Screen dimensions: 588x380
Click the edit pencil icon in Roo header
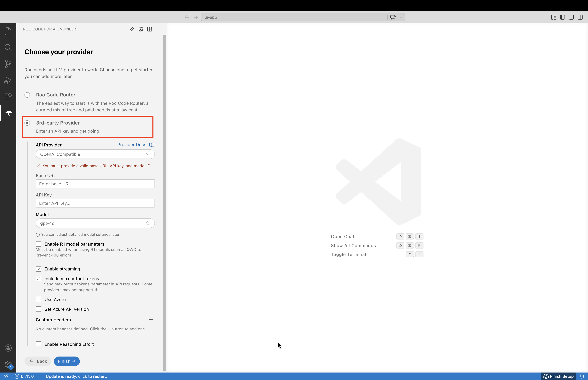click(132, 29)
